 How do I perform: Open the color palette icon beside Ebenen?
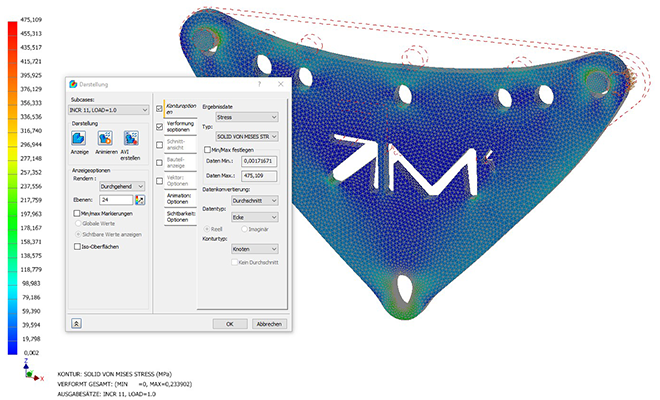(140, 199)
